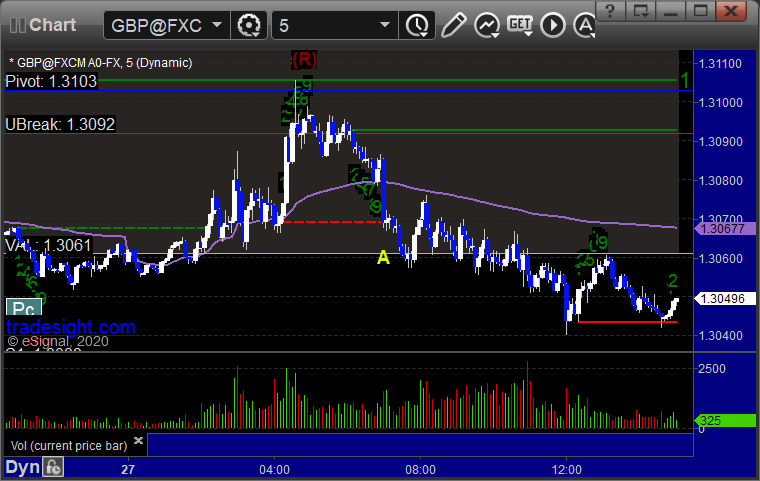Minimize the chart window
This screenshot has width=760, height=481.
(671, 10)
